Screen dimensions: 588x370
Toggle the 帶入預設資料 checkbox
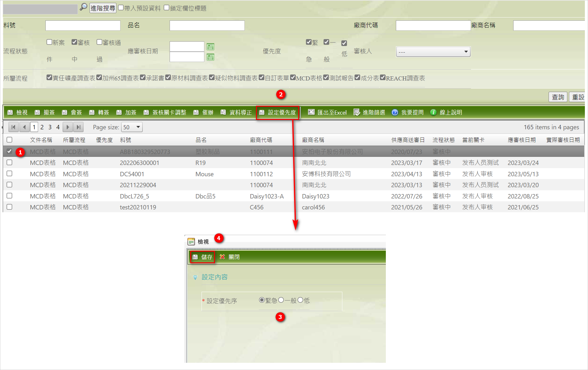(121, 8)
